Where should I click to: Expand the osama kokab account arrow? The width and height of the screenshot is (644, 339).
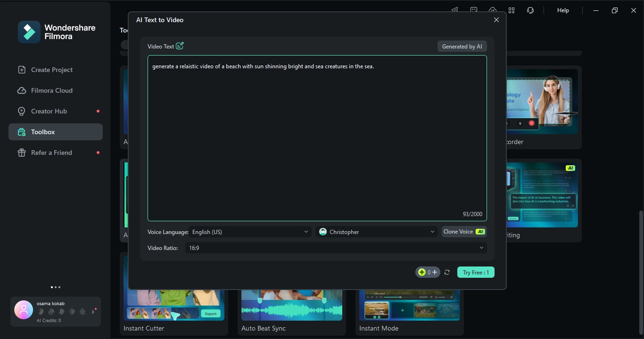[93, 312]
